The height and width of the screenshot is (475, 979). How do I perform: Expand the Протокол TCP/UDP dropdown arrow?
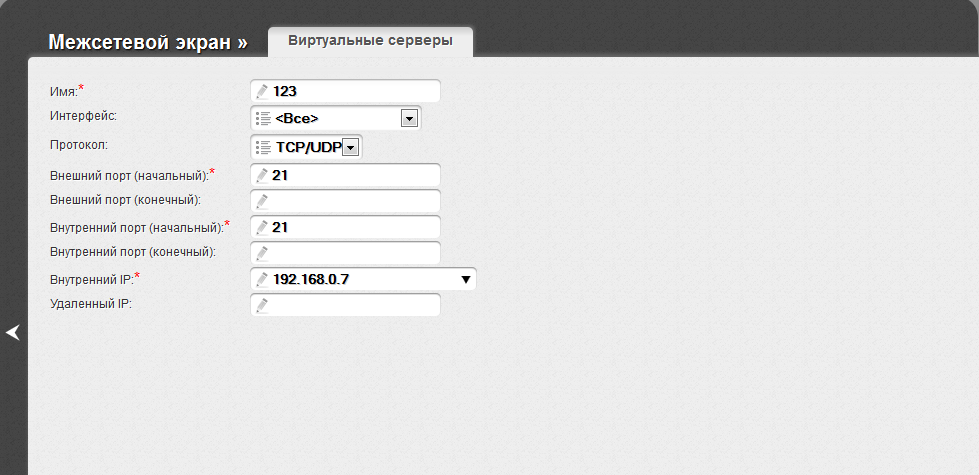click(x=350, y=147)
